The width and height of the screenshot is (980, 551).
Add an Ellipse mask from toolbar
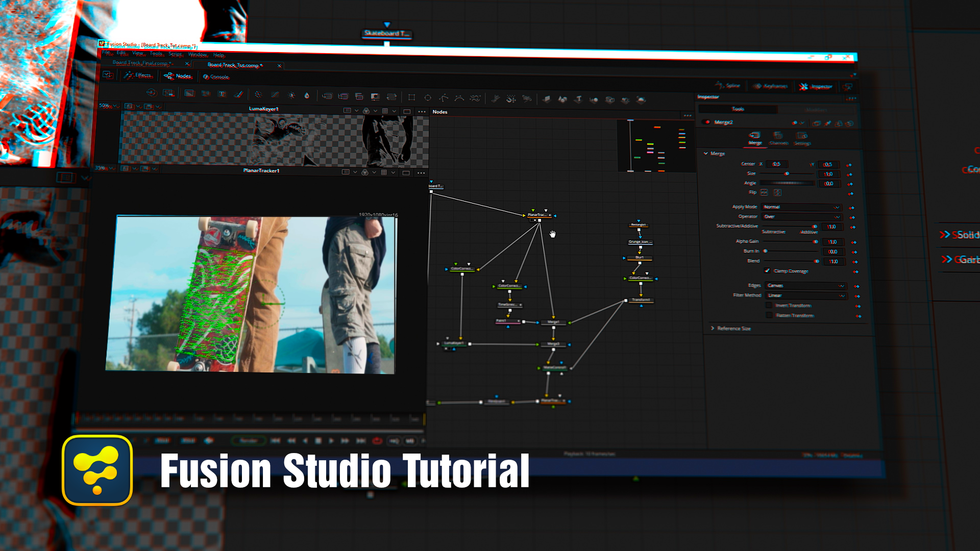click(x=428, y=97)
